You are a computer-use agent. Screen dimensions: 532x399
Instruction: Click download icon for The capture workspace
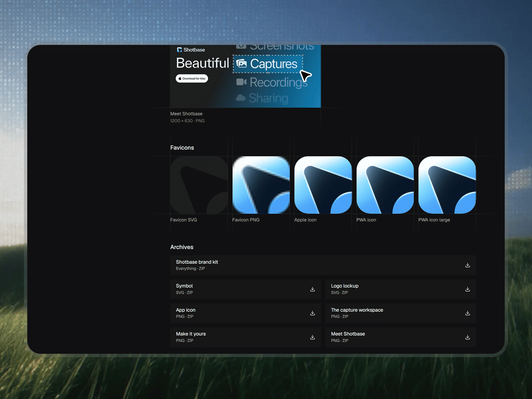point(467,313)
